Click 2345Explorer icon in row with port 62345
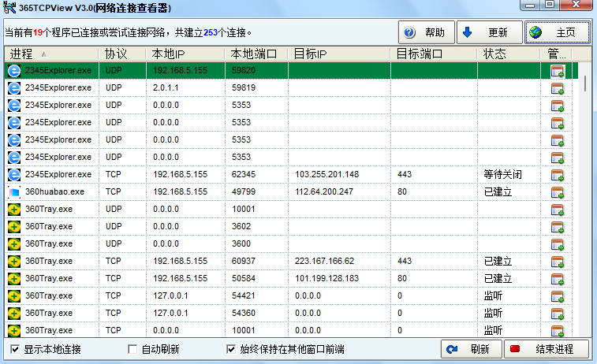 pyautogui.click(x=14, y=175)
